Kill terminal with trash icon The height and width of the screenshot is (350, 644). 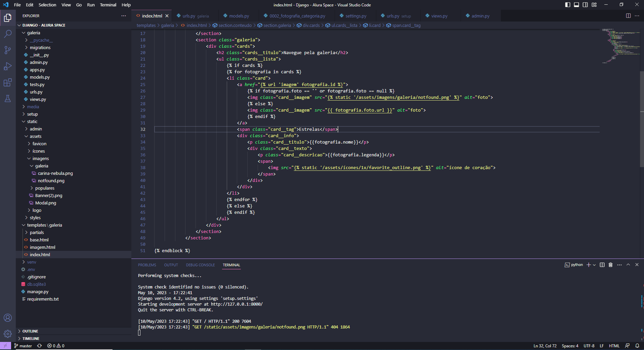611,265
